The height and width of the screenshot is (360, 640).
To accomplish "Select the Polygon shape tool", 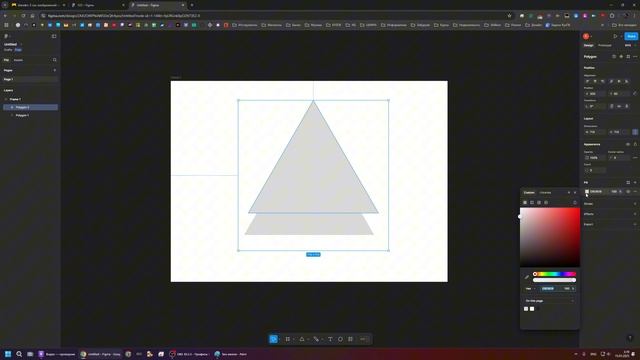I will tap(302, 339).
